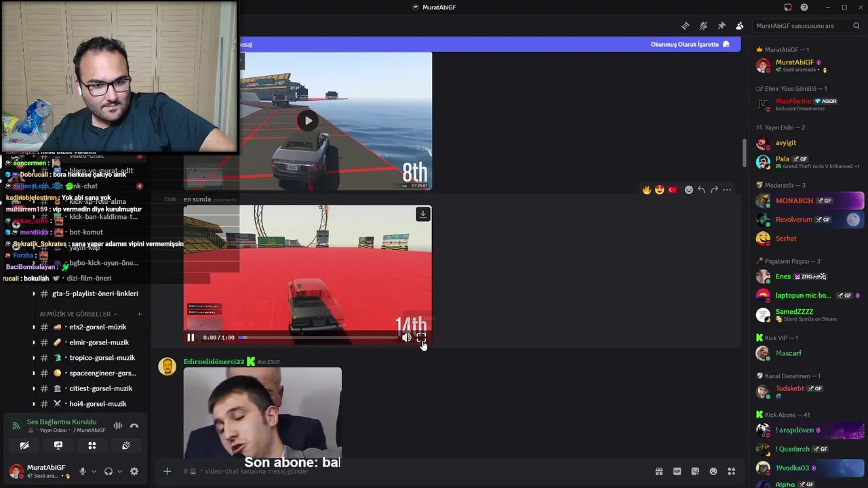The height and width of the screenshot is (488, 868).
Task: Open add reaction emoji picker
Action: tap(689, 190)
